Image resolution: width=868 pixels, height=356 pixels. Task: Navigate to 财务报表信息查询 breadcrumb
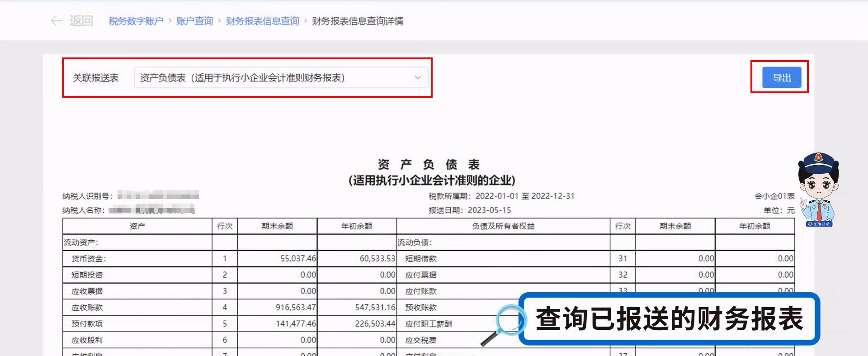262,21
